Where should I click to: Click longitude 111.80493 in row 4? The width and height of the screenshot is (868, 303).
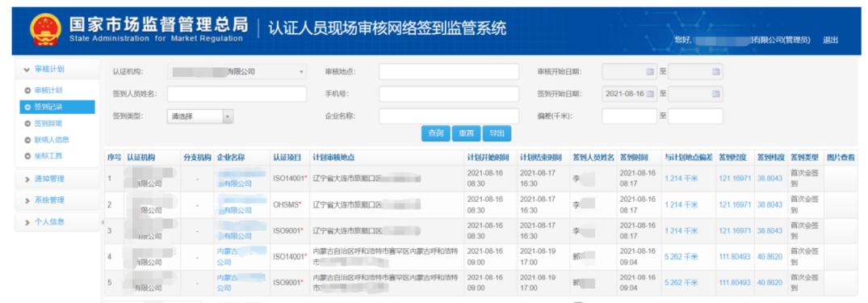tap(735, 256)
